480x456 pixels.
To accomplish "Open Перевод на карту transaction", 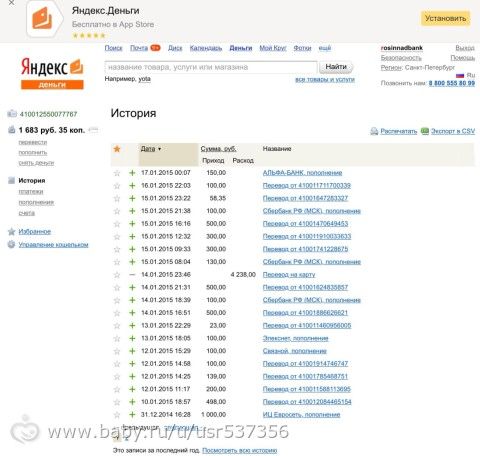I will (x=289, y=275).
